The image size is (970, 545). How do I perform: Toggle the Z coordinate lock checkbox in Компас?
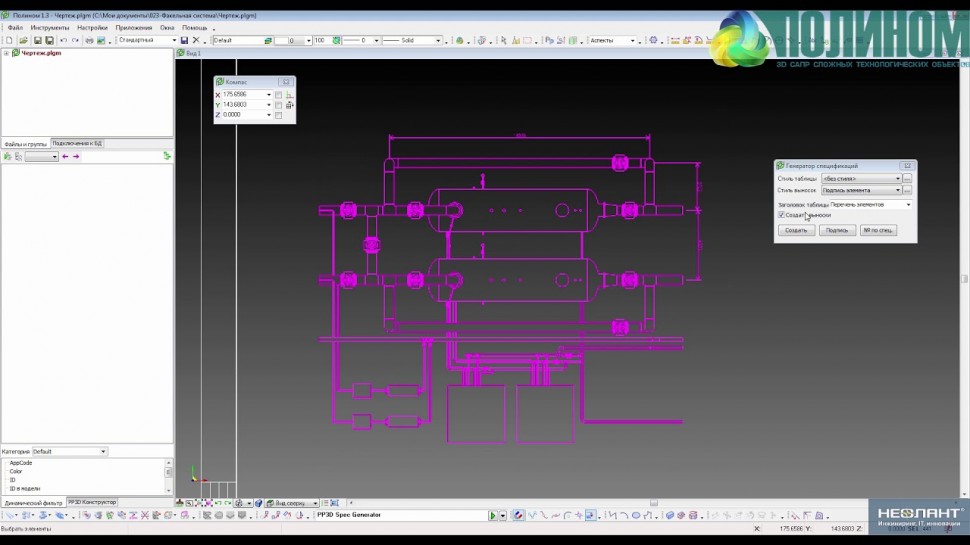point(278,115)
